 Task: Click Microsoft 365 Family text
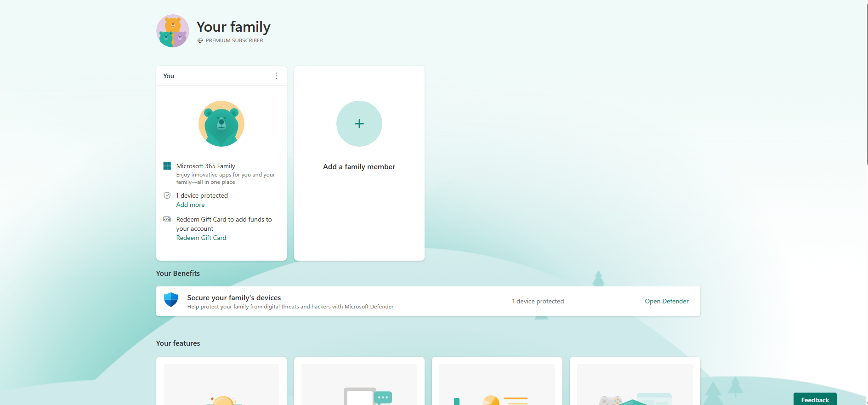206,166
